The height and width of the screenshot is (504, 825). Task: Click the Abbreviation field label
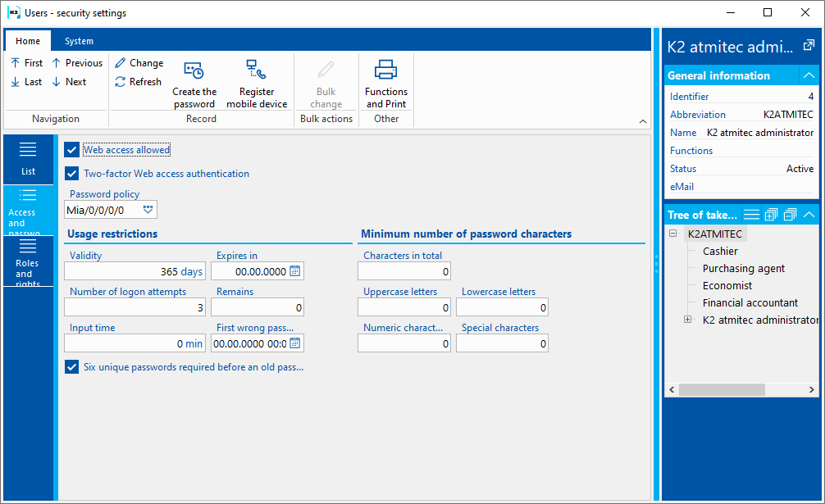[x=697, y=115]
